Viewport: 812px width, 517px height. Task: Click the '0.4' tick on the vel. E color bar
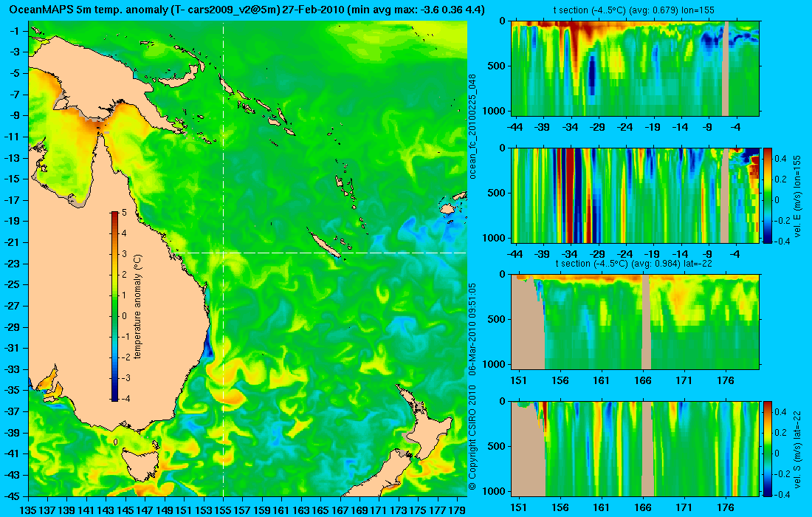tap(781, 159)
